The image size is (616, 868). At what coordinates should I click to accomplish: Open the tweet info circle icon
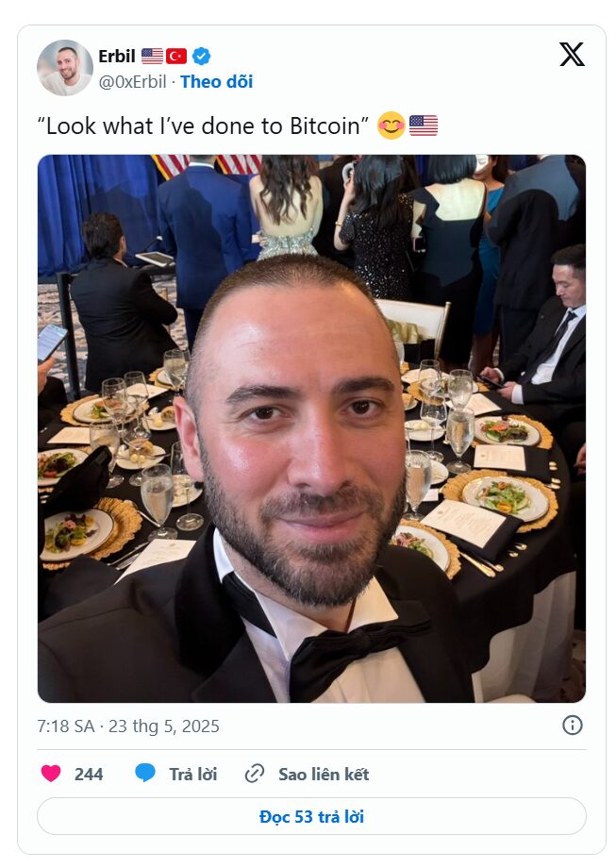point(573,726)
